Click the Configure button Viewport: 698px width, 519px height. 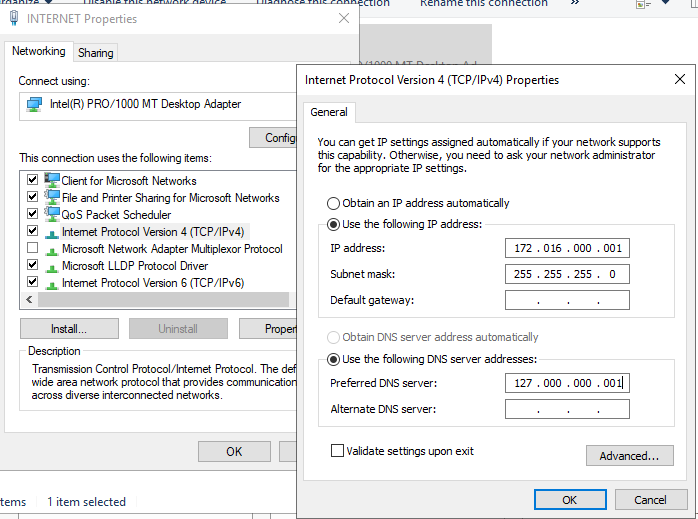273,138
